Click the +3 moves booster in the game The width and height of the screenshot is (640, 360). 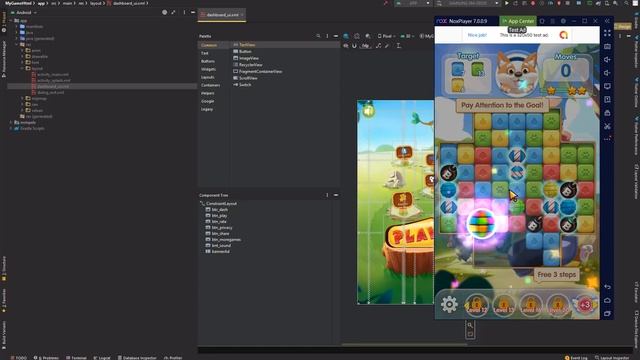pos(585,304)
